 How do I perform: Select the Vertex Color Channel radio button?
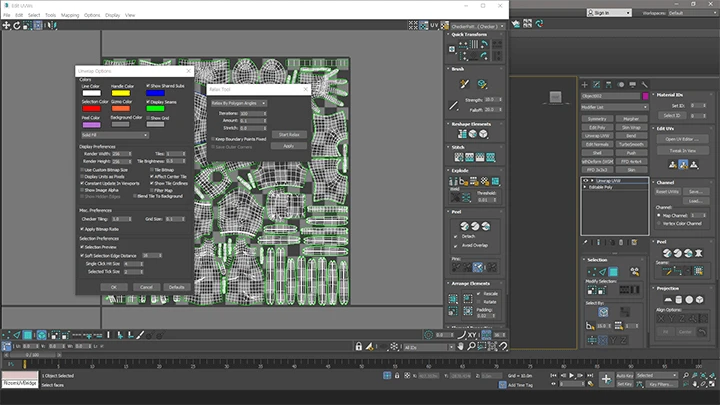[x=659, y=224]
